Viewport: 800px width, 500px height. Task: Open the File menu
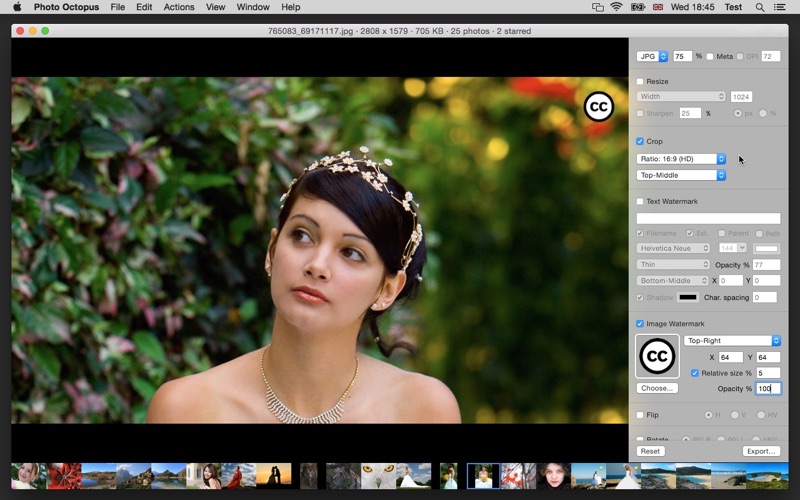pos(117,7)
